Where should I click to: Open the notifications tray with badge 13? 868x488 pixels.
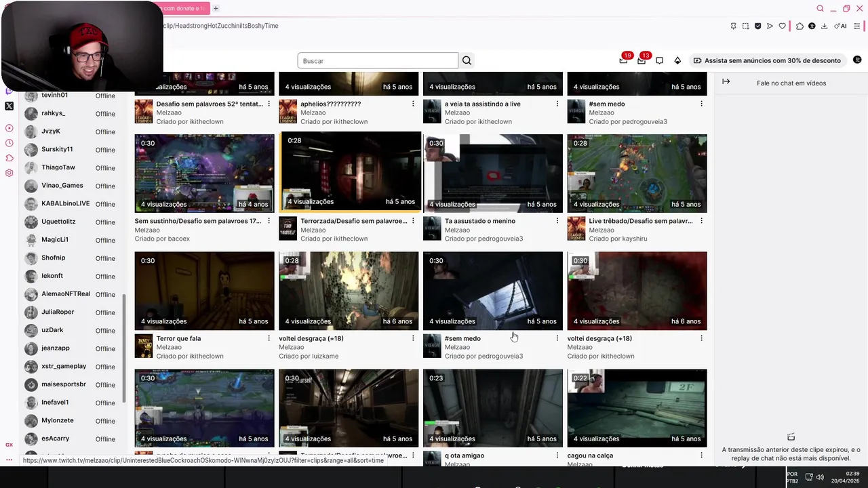642,60
